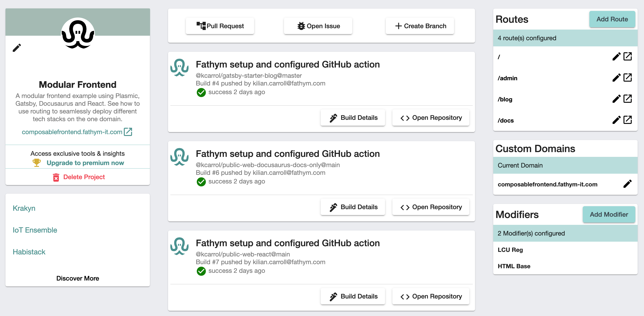Open the /blog route in new window

pyautogui.click(x=628, y=99)
